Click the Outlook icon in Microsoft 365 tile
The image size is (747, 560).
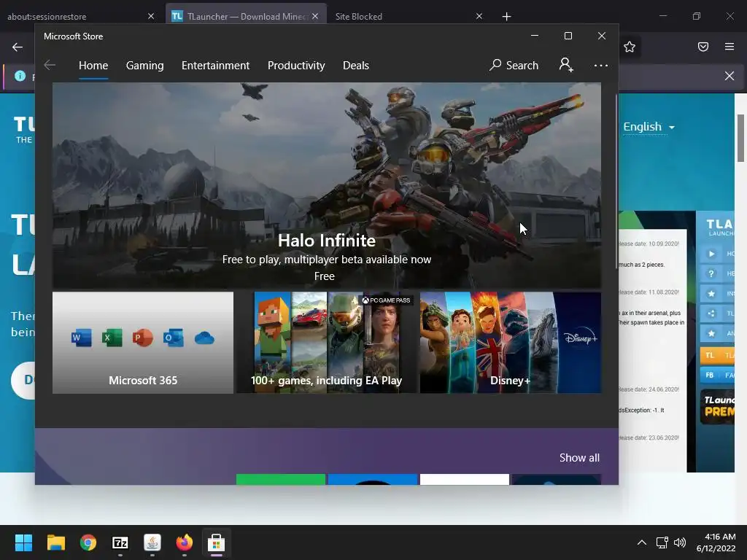click(x=173, y=338)
